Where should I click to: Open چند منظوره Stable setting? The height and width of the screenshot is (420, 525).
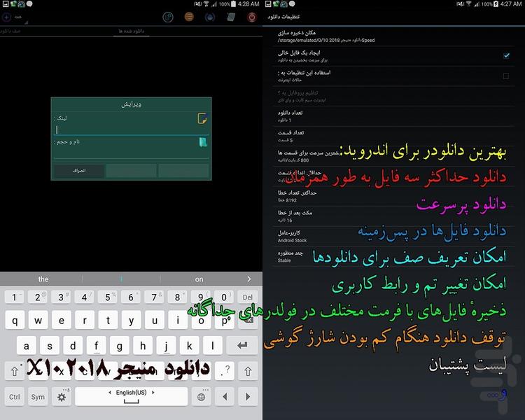tap(393, 257)
